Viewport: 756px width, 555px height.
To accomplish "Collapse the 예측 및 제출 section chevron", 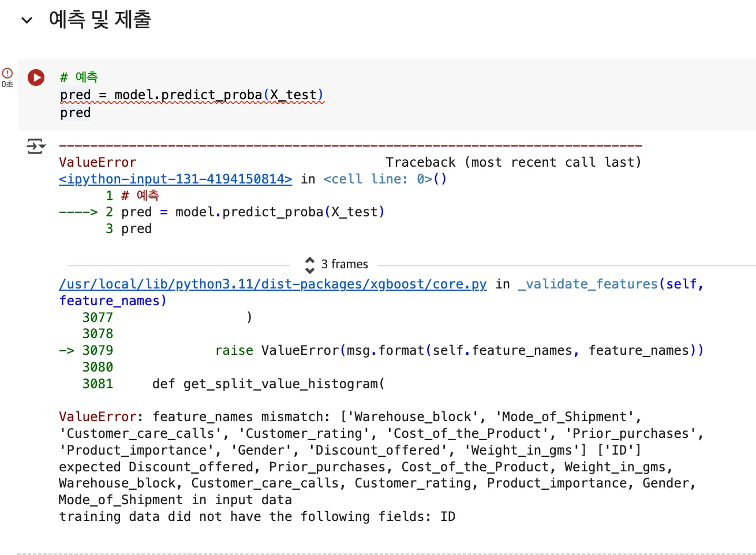I will pos(27,20).
